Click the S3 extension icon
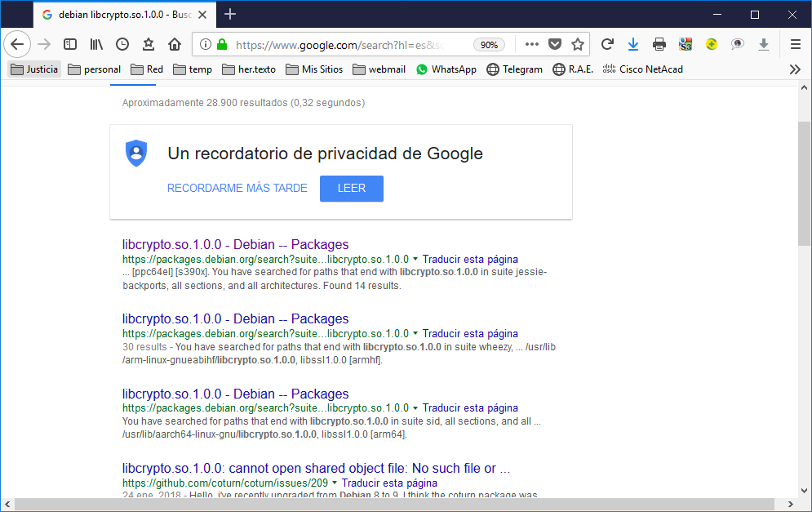 (x=686, y=45)
